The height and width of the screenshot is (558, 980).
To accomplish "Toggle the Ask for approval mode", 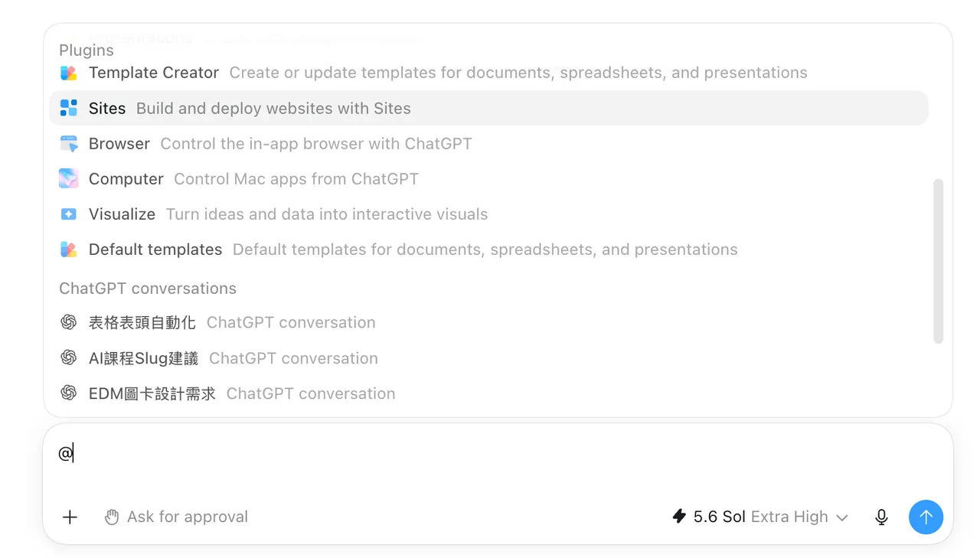I will tap(176, 517).
